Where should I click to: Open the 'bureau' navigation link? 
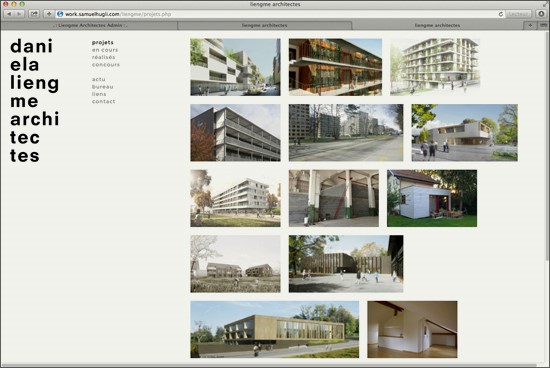(x=102, y=87)
